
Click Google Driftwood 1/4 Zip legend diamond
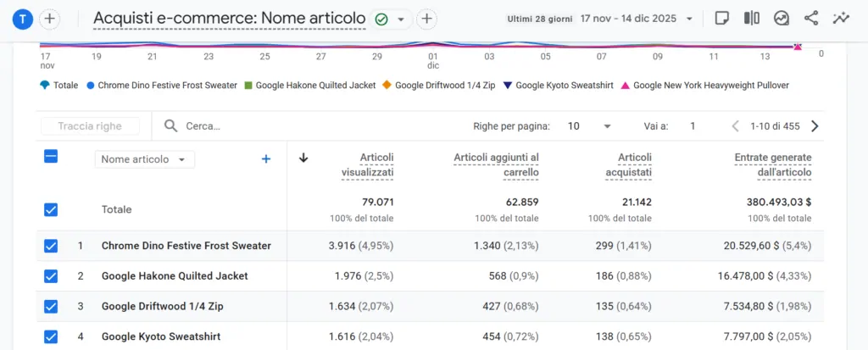tap(387, 86)
